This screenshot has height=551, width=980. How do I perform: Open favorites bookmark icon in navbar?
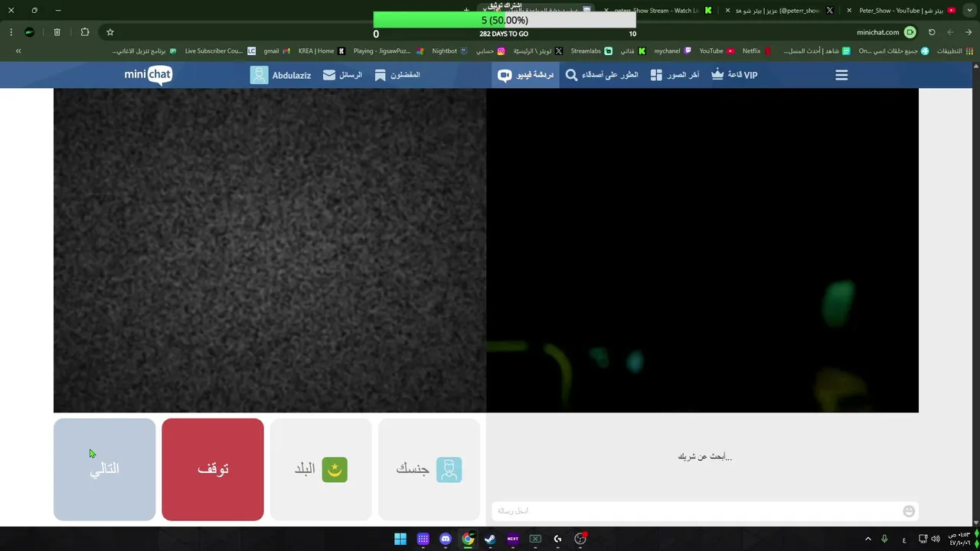point(380,75)
